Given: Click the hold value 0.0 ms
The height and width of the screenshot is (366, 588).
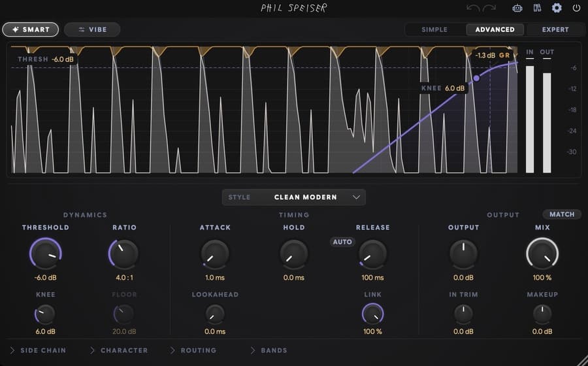Looking at the screenshot, I should click(x=294, y=278).
